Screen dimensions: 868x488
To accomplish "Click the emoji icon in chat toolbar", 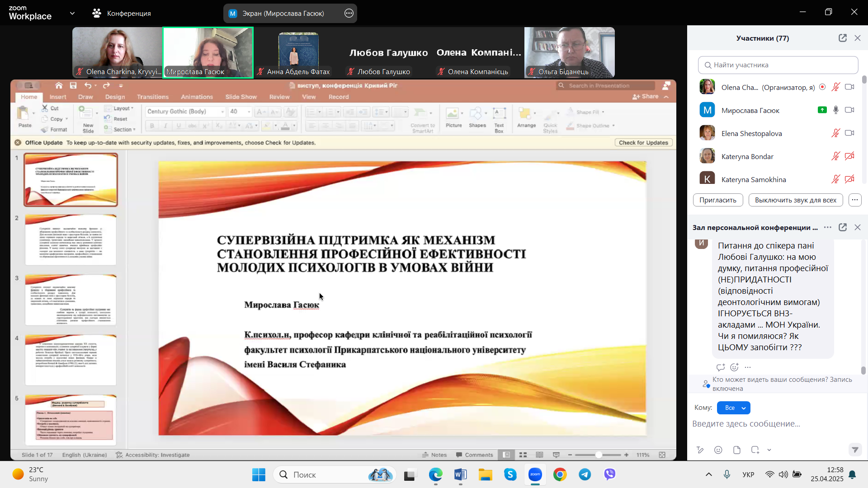I will (718, 450).
